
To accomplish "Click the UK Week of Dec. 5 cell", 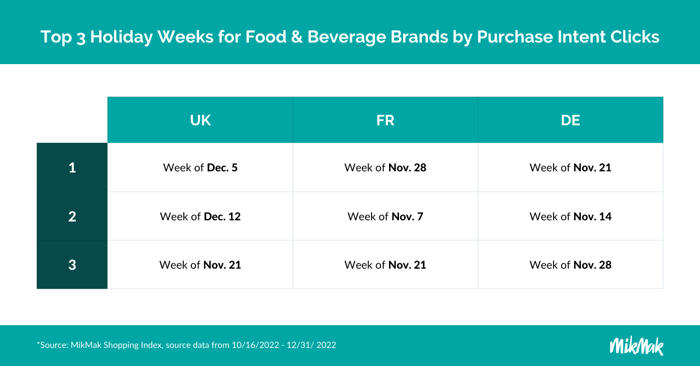I will (200, 167).
